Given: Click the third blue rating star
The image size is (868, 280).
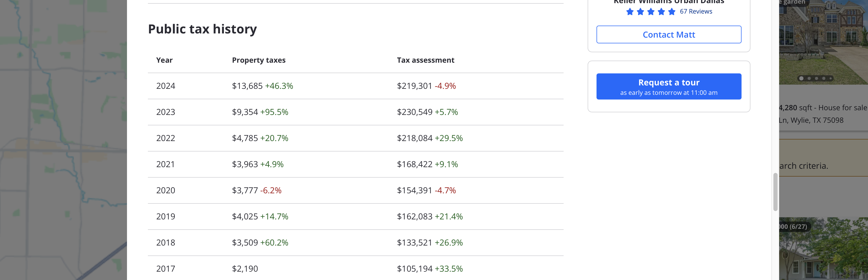Looking at the screenshot, I should 651,12.
